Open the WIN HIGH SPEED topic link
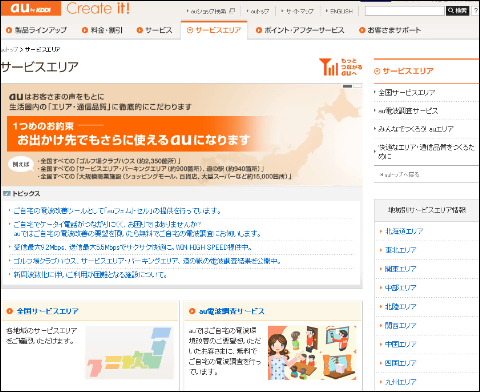This screenshot has height=392, width=480. pyautogui.click(x=132, y=247)
